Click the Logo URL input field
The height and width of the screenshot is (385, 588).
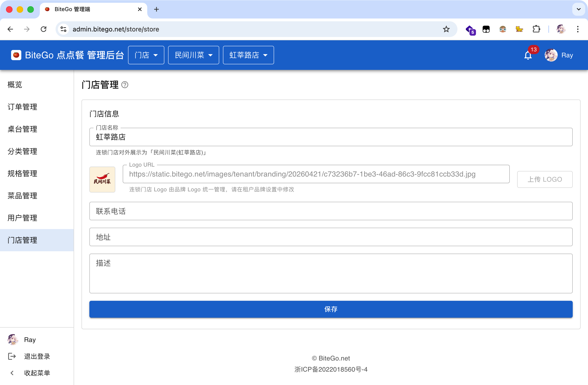point(316,174)
